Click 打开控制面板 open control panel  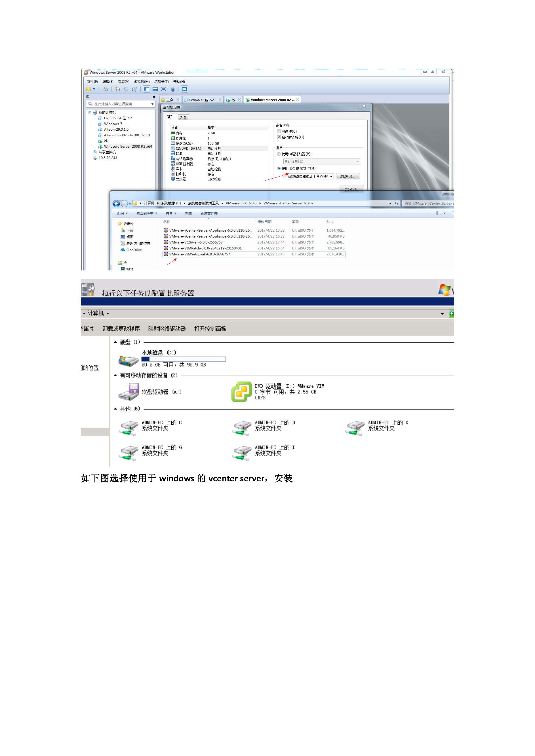210,329
